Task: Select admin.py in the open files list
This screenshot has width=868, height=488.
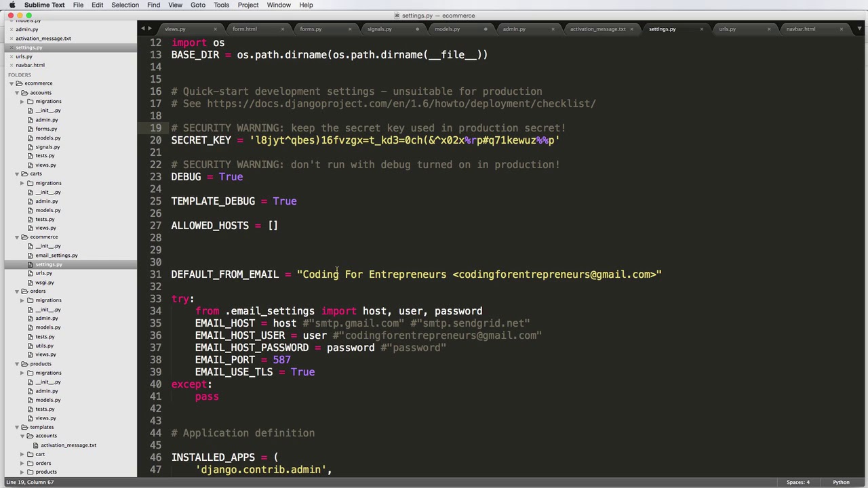Action: point(27,29)
